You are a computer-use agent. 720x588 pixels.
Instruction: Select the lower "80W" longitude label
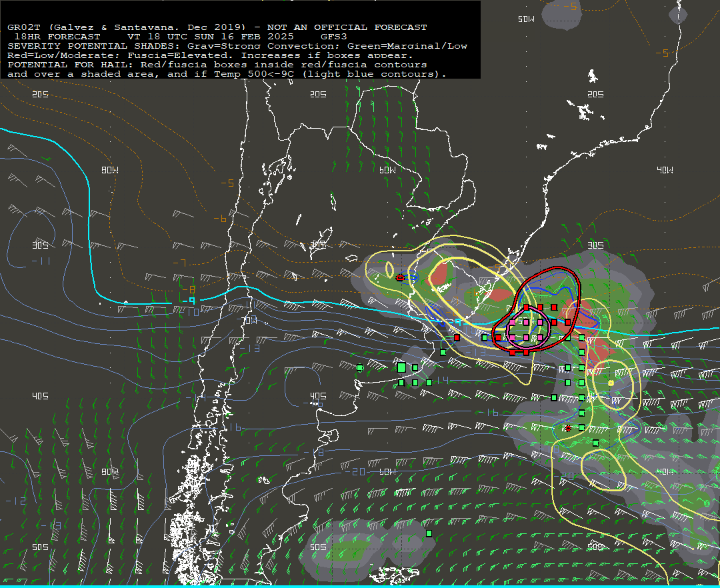click(x=110, y=471)
